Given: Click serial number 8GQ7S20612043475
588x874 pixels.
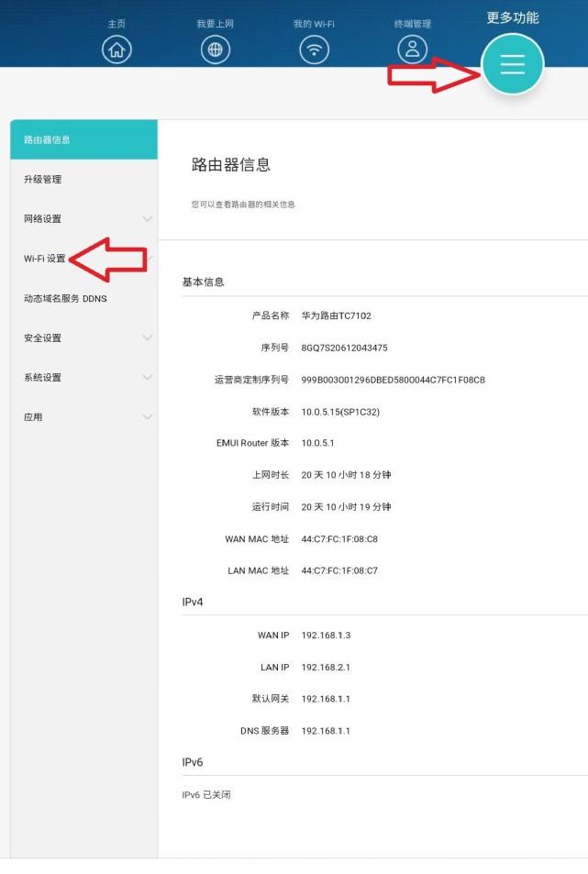Looking at the screenshot, I should [x=344, y=348].
